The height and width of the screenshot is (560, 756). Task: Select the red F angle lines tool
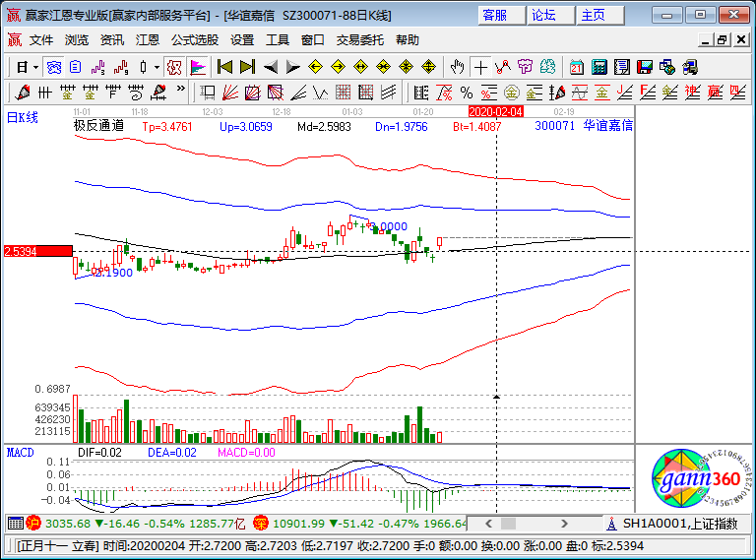[x=648, y=93]
